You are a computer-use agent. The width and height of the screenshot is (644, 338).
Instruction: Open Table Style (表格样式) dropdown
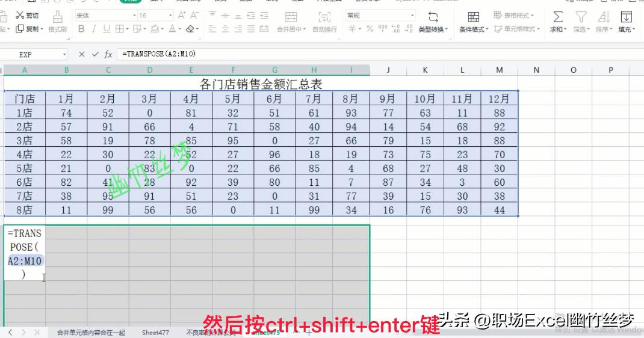point(513,16)
